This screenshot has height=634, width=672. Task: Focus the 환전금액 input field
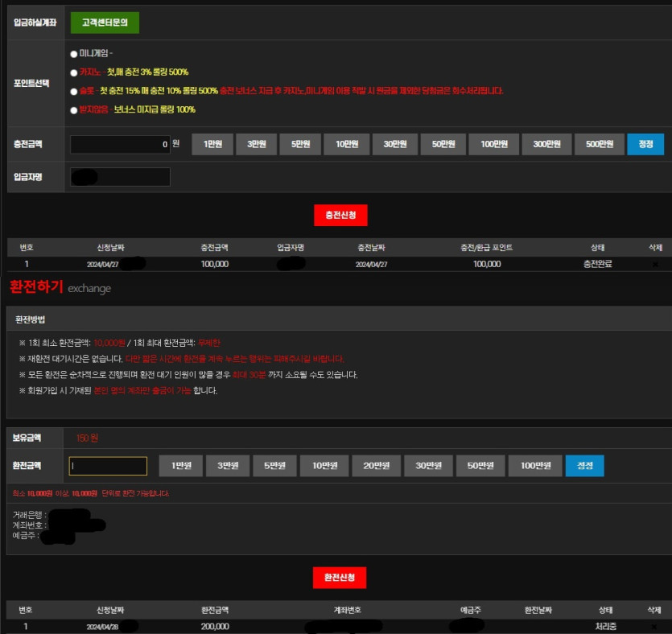point(109,466)
